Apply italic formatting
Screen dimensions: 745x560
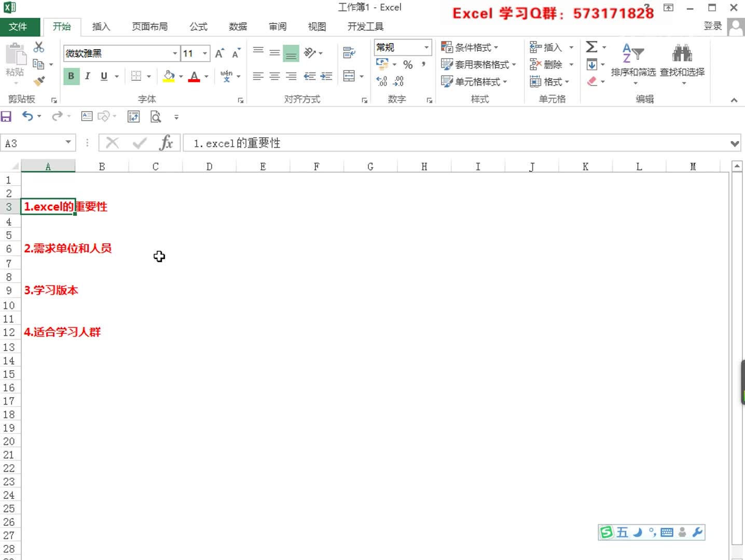(x=87, y=76)
